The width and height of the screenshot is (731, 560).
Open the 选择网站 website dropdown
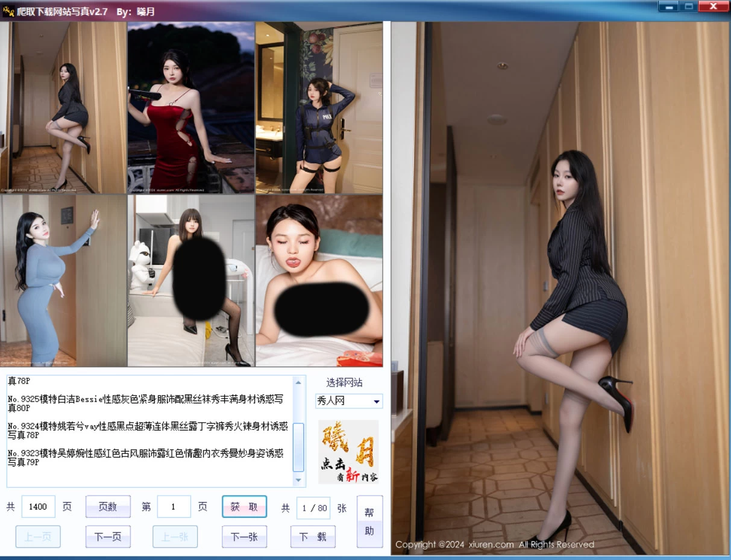tap(377, 401)
